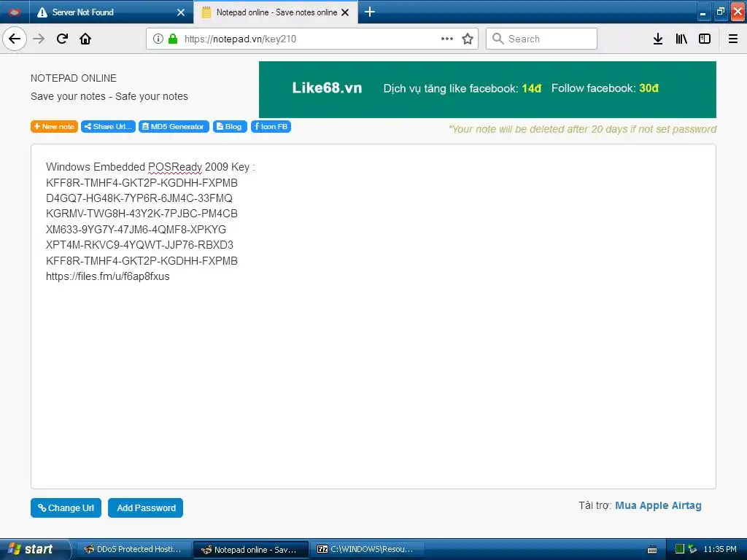The image size is (747, 560).
Task: Click the Change Url button
Action: (66, 507)
